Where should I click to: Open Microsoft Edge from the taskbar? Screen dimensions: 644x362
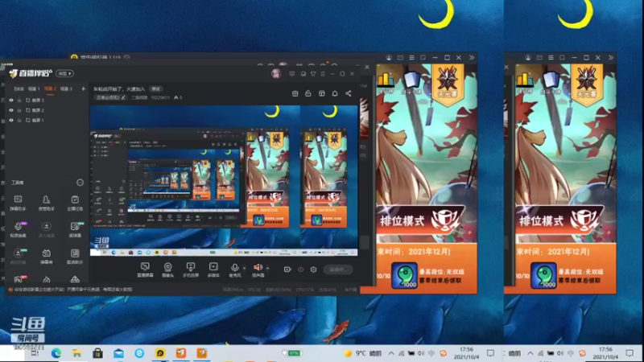(56, 353)
